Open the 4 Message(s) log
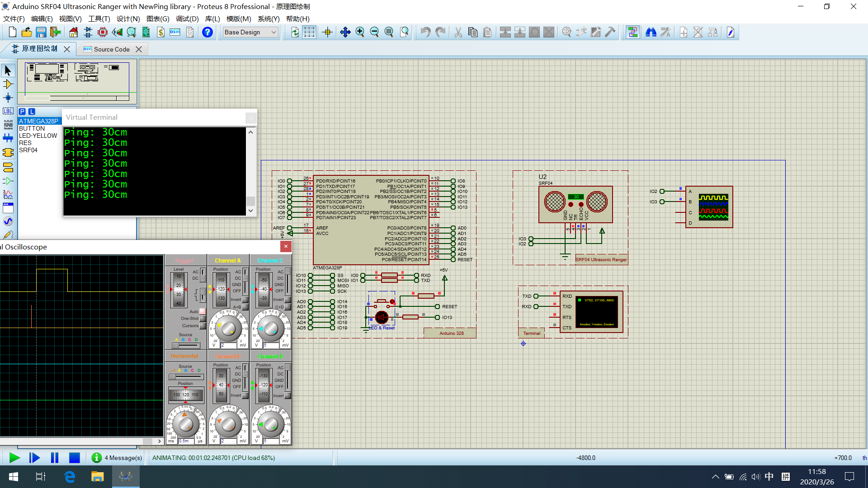868x488 pixels. 117,458
